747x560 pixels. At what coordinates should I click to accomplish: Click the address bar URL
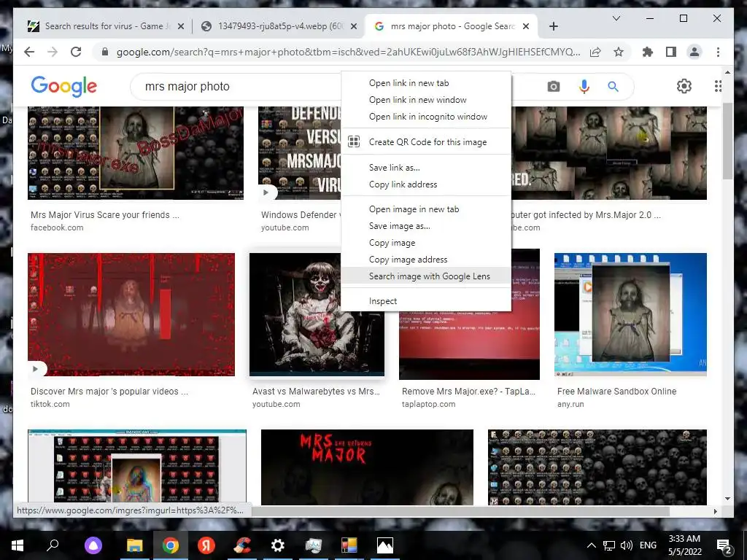(x=348, y=52)
